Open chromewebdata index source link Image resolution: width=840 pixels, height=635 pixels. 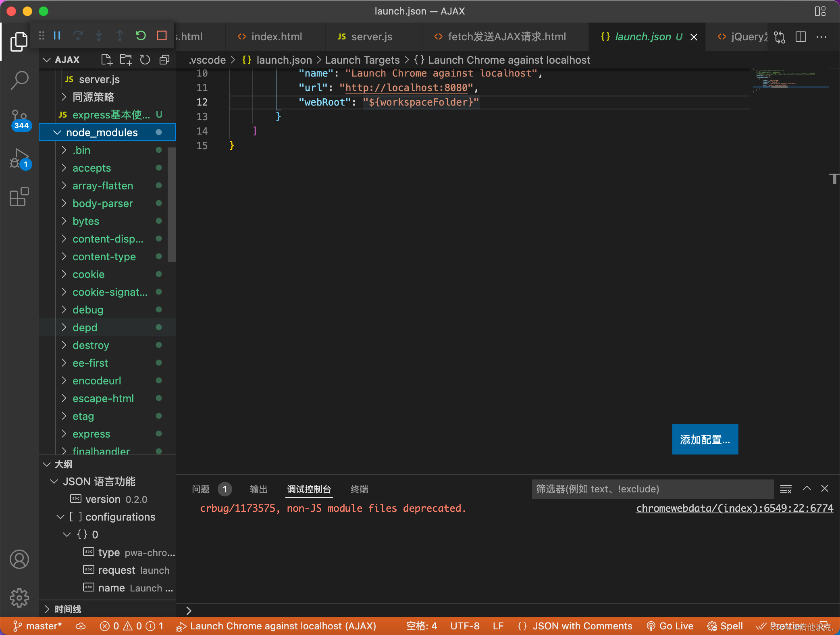pos(734,508)
